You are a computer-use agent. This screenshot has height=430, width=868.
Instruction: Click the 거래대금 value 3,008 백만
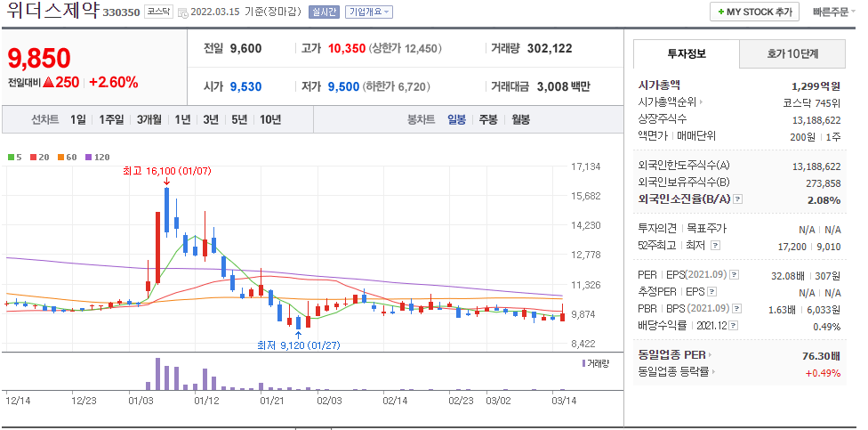tap(564, 87)
